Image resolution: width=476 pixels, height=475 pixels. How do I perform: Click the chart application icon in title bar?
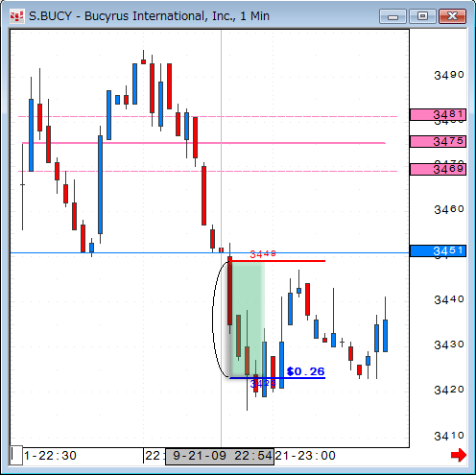pos(16,16)
